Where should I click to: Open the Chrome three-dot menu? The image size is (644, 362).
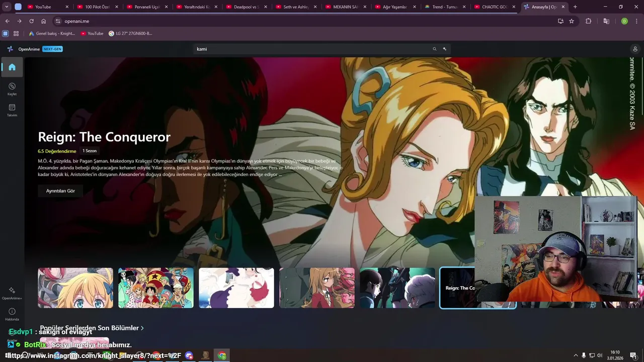pyautogui.click(x=636, y=21)
